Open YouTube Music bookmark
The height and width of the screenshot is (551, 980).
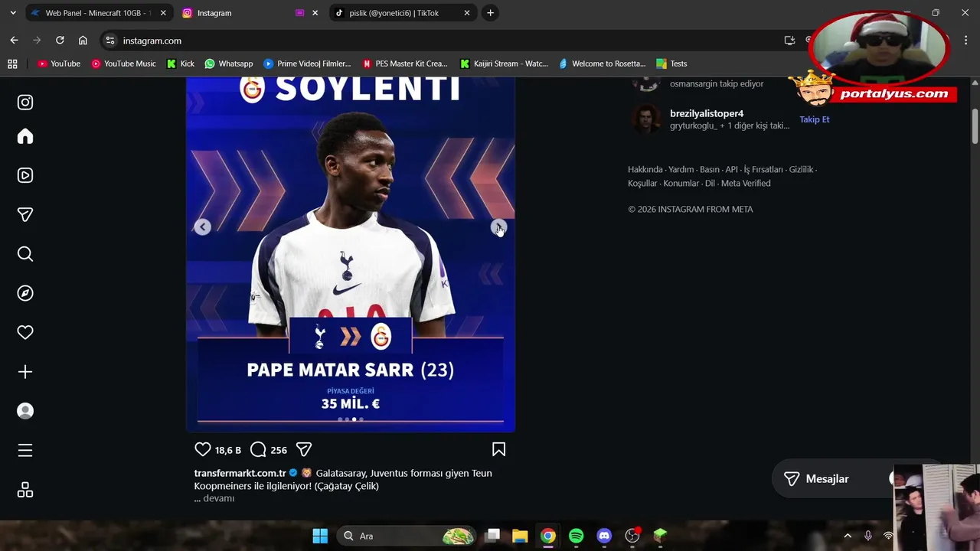[x=123, y=64]
